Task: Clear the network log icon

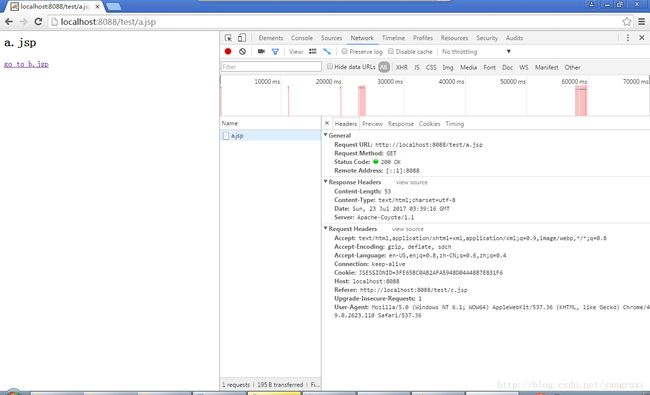Action: (243, 51)
